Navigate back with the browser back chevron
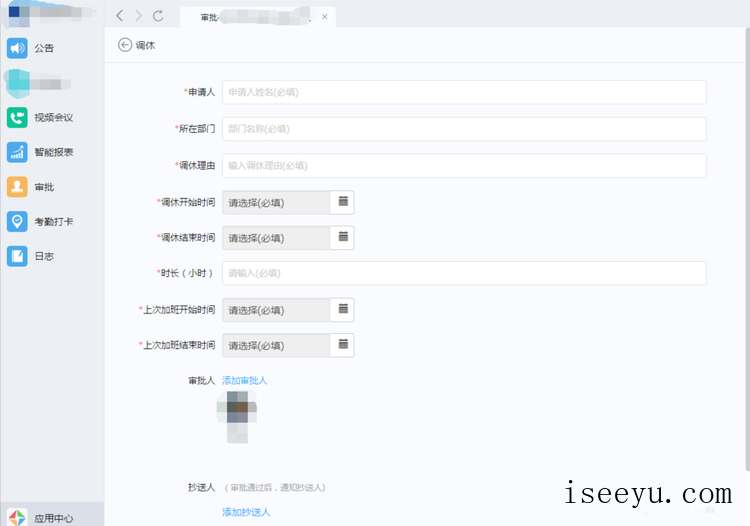The height and width of the screenshot is (526, 750). [x=120, y=16]
